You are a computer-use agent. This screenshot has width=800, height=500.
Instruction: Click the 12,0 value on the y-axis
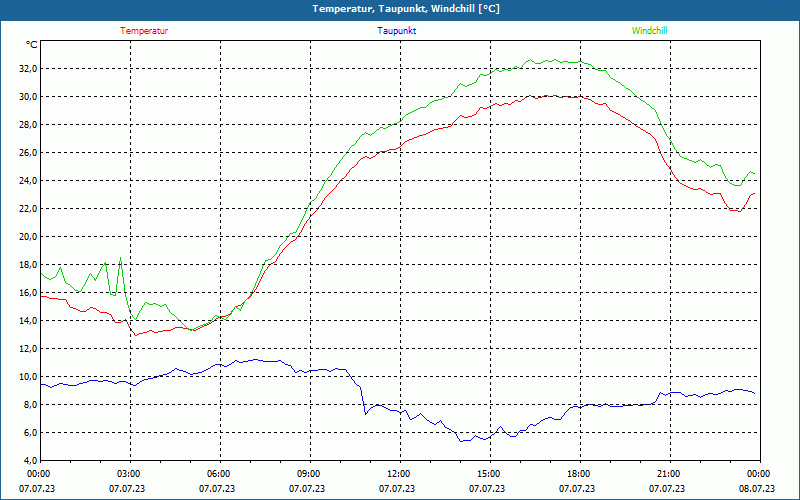coord(28,349)
